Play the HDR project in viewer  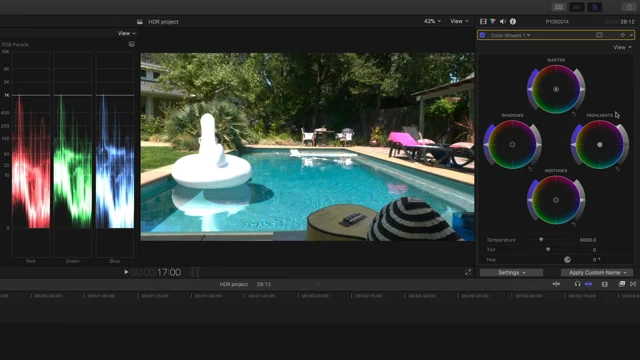pos(126,272)
